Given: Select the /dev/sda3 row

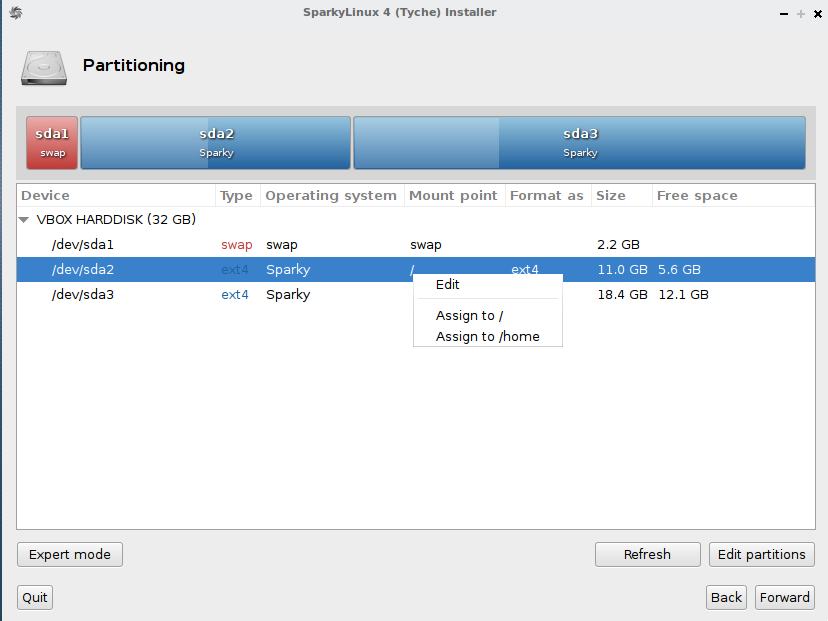Looking at the screenshot, I should pos(416,295).
